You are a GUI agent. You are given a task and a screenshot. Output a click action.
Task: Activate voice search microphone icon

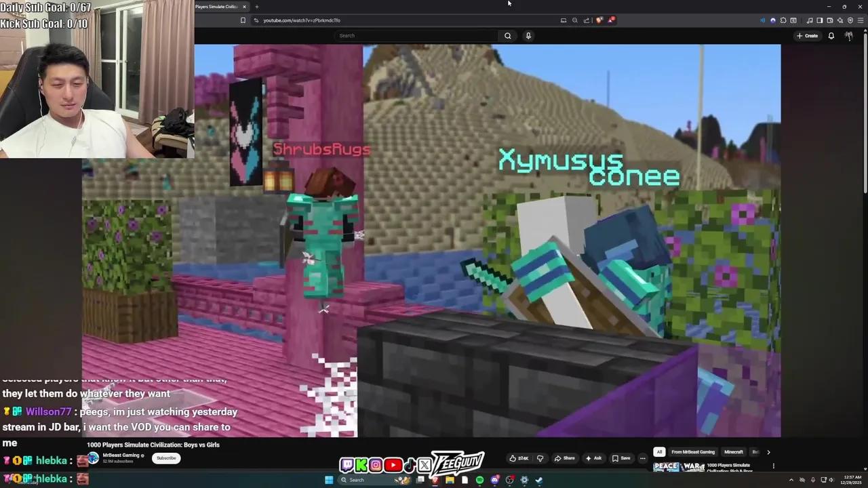pyautogui.click(x=528, y=36)
